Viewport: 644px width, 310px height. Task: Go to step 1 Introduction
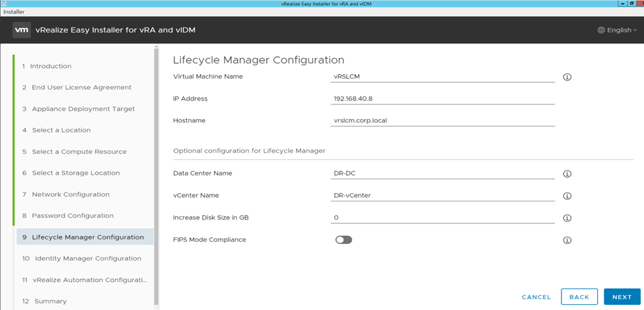coord(47,66)
